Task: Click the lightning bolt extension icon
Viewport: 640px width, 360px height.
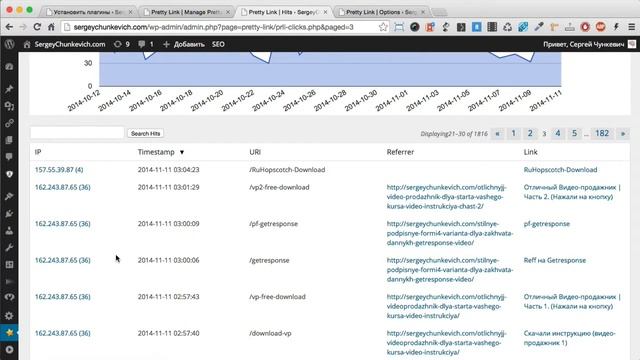Action: click(616, 27)
